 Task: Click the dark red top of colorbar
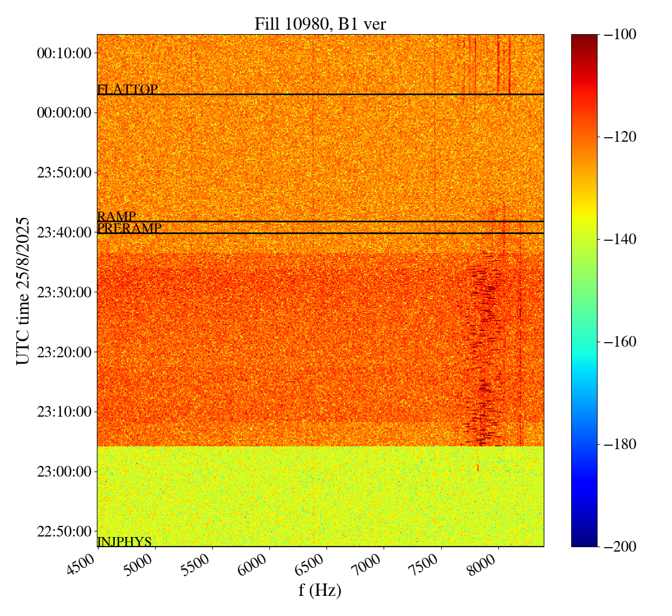pos(584,38)
